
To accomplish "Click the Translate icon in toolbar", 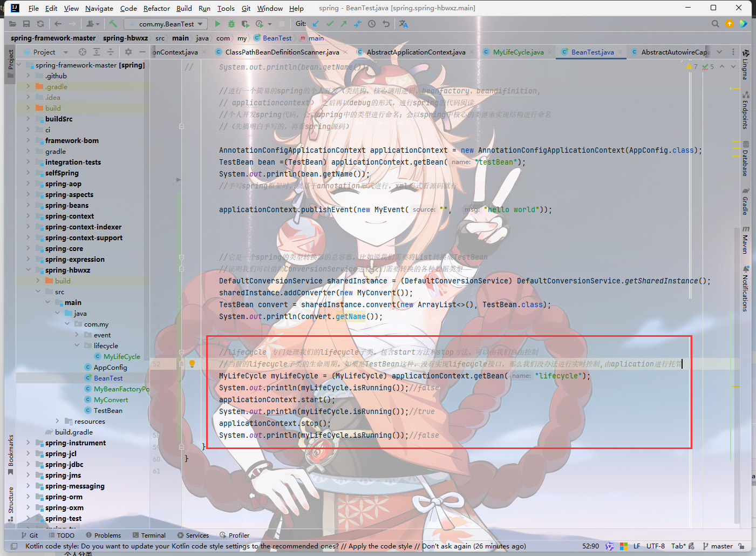I will click(x=404, y=24).
